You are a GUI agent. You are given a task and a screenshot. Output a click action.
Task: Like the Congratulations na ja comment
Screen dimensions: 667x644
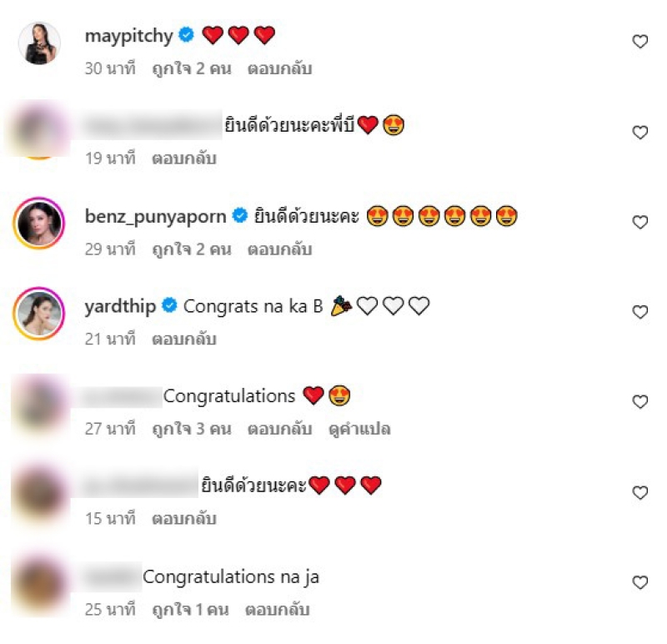[639, 582]
